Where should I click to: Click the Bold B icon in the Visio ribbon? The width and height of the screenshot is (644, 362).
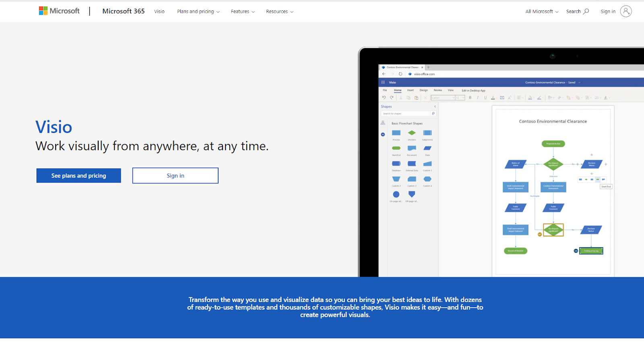coord(470,97)
